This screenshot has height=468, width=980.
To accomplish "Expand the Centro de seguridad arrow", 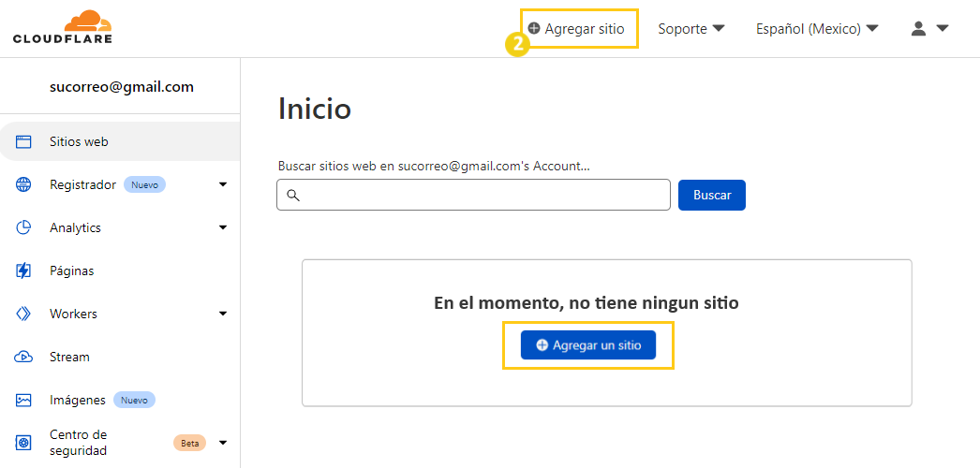I will click(223, 443).
